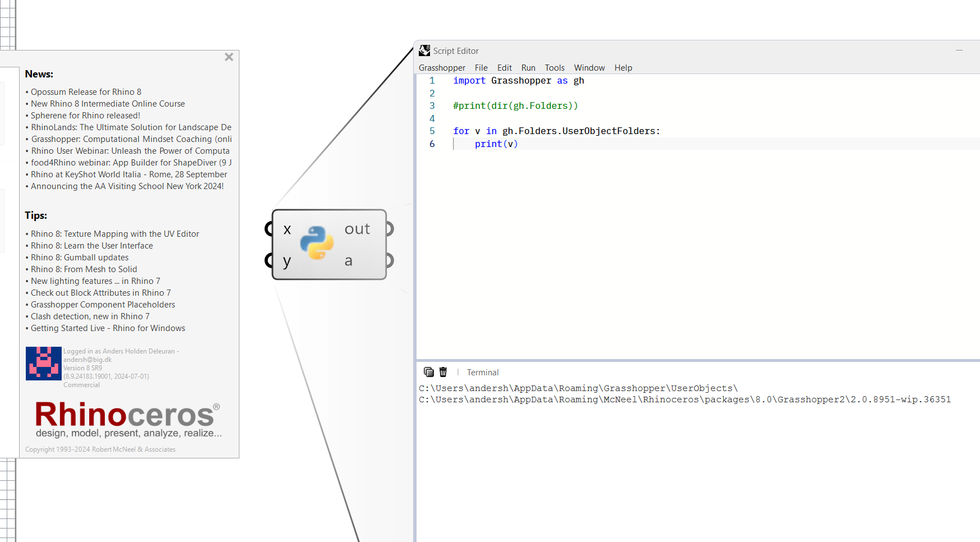Click the 'a' output grip of the component
Image resolution: width=980 pixels, height=542 pixels.
[x=390, y=260]
